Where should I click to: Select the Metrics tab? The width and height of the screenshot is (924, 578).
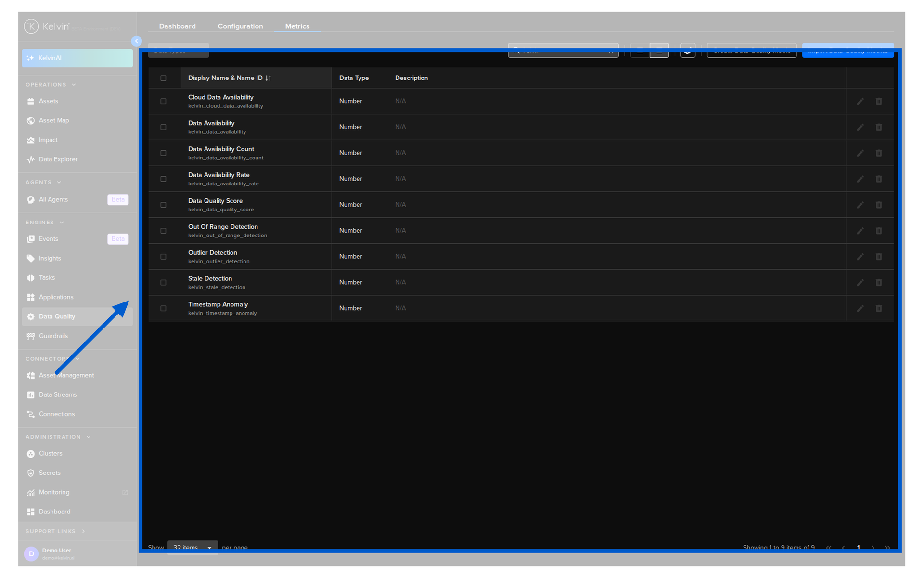click(x=297, y=26)
